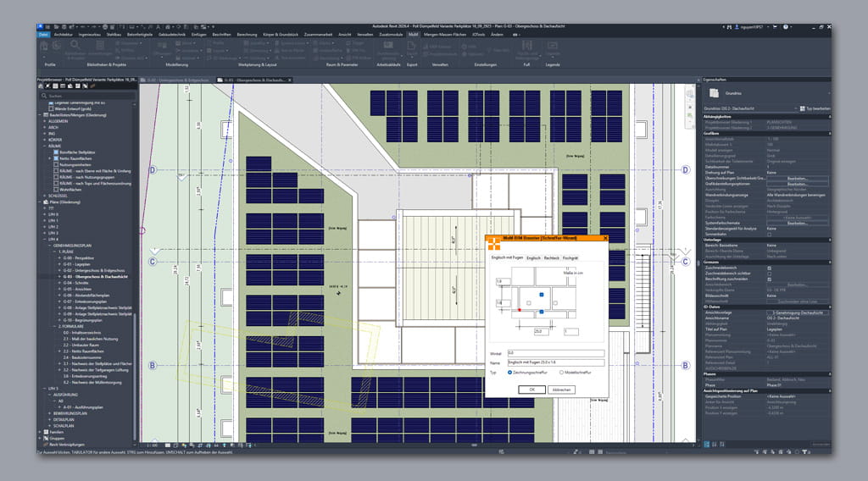The image size is (868, 481).
Task: Switch to the Englisch tab in wizard
Action: pos(533,258)
